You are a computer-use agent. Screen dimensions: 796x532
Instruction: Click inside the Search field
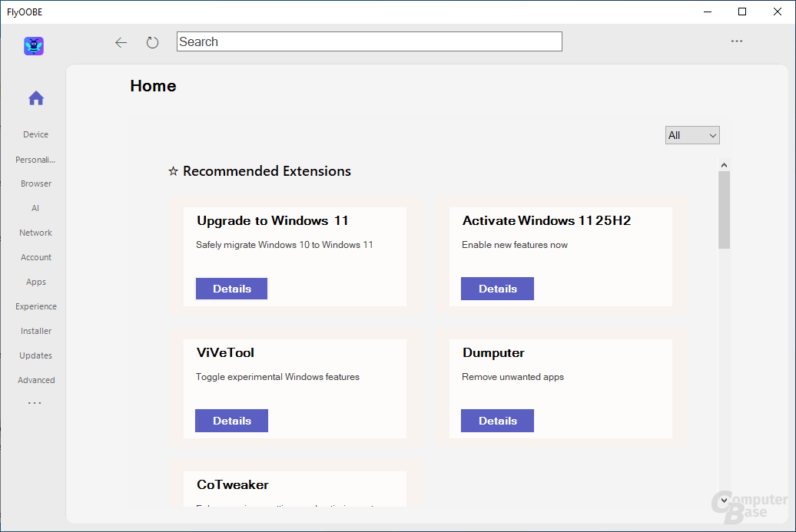pos(369,41)
